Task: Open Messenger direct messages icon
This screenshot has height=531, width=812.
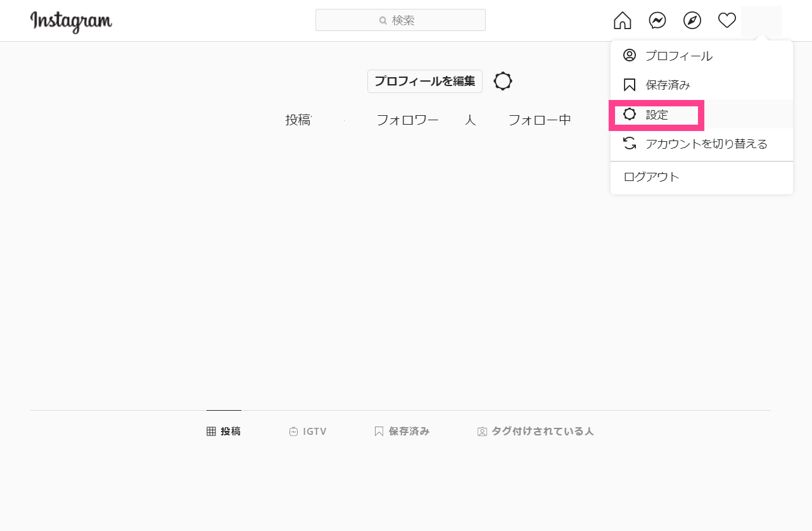Action: [x=657, y=21]
